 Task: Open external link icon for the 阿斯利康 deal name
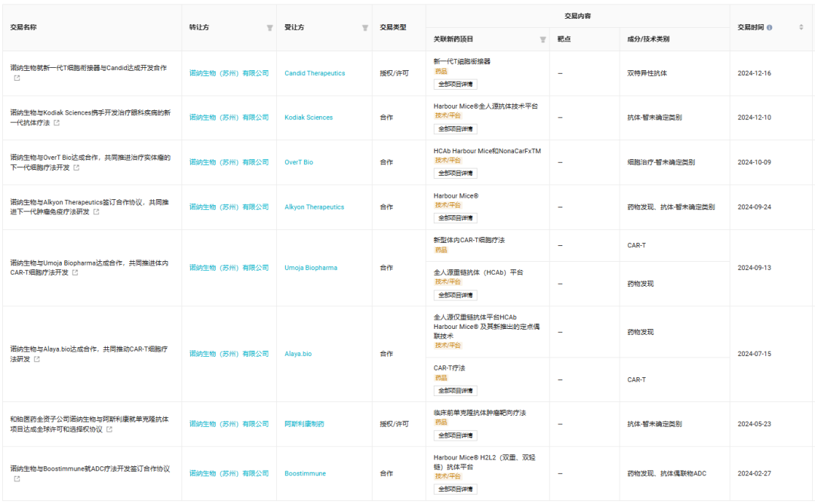pyautogui.click(x=109, y=429)
